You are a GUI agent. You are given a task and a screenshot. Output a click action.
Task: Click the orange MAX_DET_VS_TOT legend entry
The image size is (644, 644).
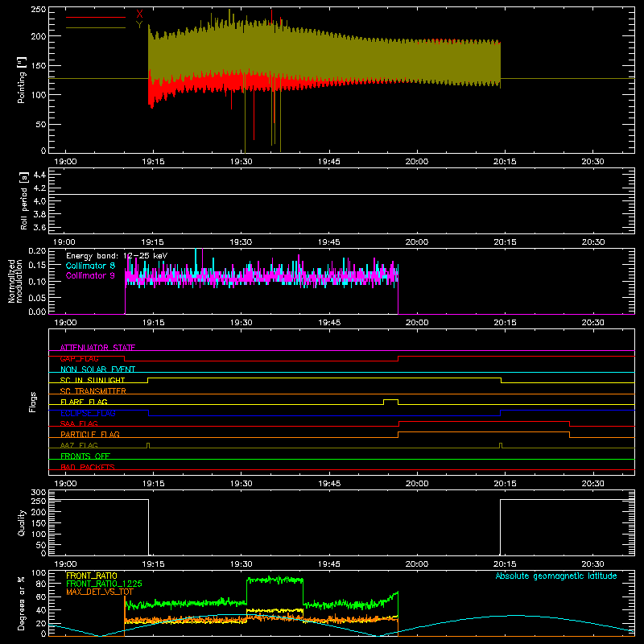pos(100,592)
